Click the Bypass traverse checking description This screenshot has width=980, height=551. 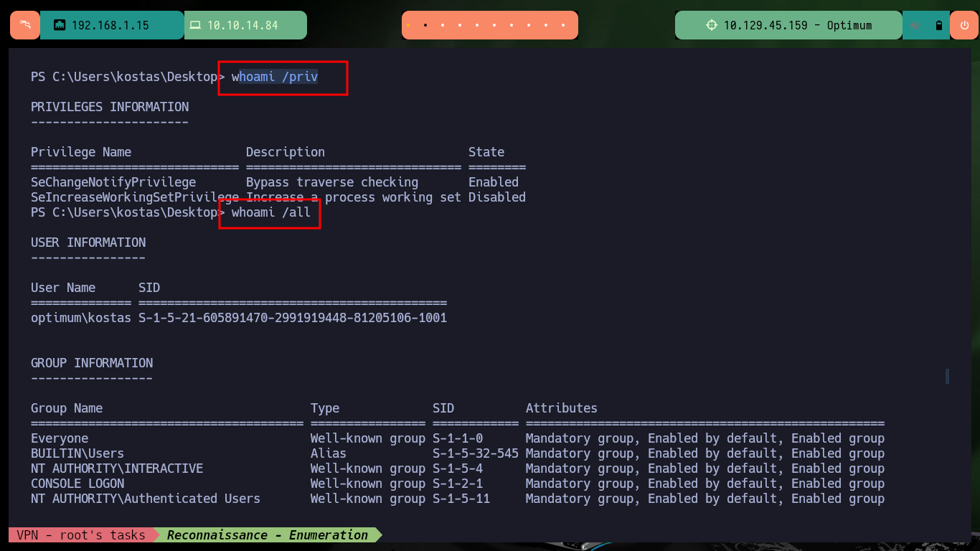pos(332,182)
